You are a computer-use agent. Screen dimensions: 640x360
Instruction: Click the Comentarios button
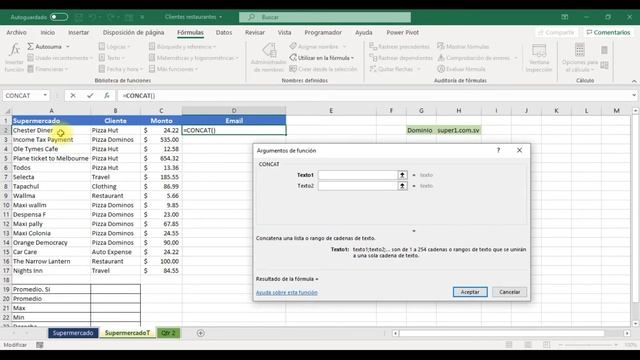(608, 32)
